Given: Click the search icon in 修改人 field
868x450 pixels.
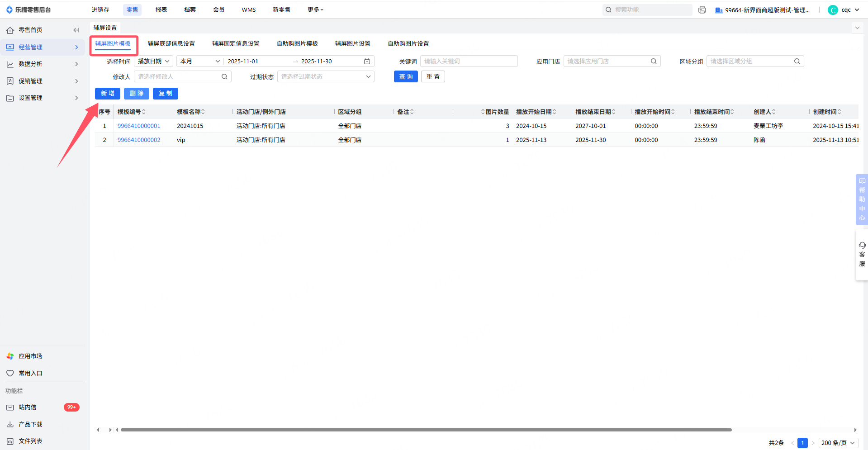Looking at the screenshot, I should pyautogui.click(x=224, y=76).
